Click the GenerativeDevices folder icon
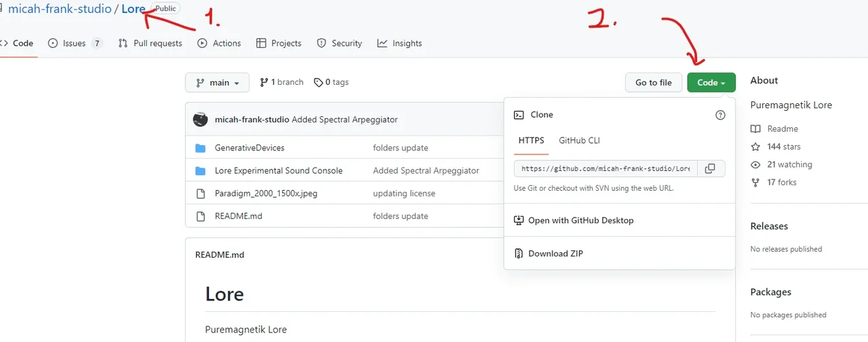 pos(200,148)
